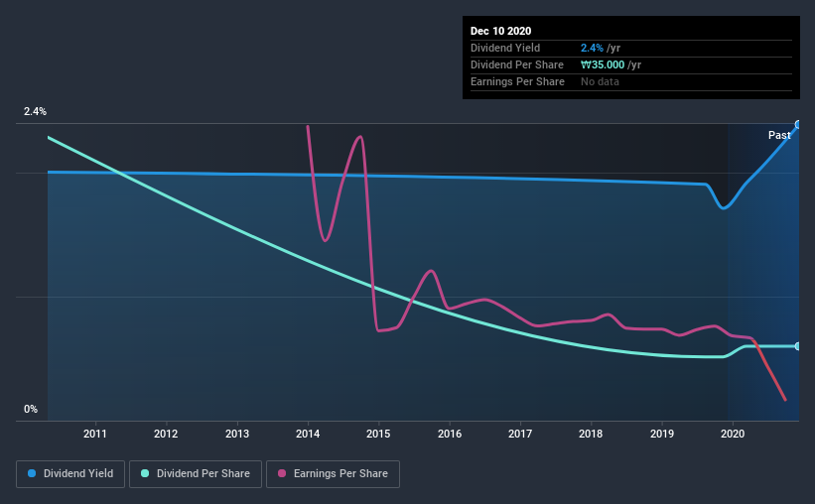Click the Past label in chart

[x=779, y=135]
